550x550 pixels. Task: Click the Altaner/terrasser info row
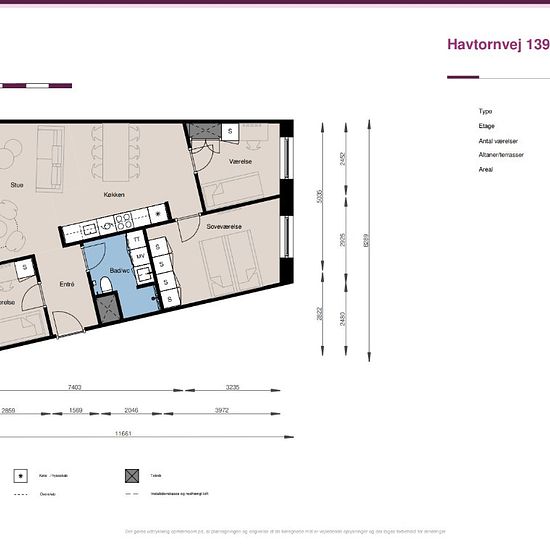point(501,155)
